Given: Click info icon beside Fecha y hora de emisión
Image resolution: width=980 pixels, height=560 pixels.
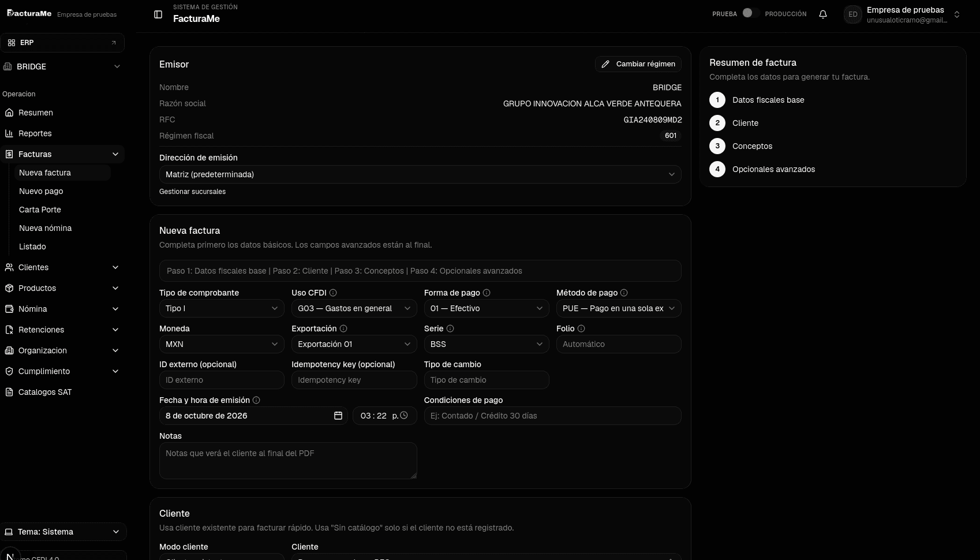Looking at the screenshot, I should point(256,400).
